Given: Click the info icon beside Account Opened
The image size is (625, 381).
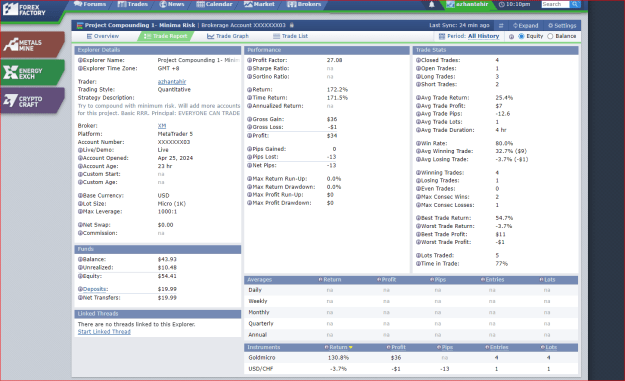Looking at the screenshot, I should (x=80, y=158).
